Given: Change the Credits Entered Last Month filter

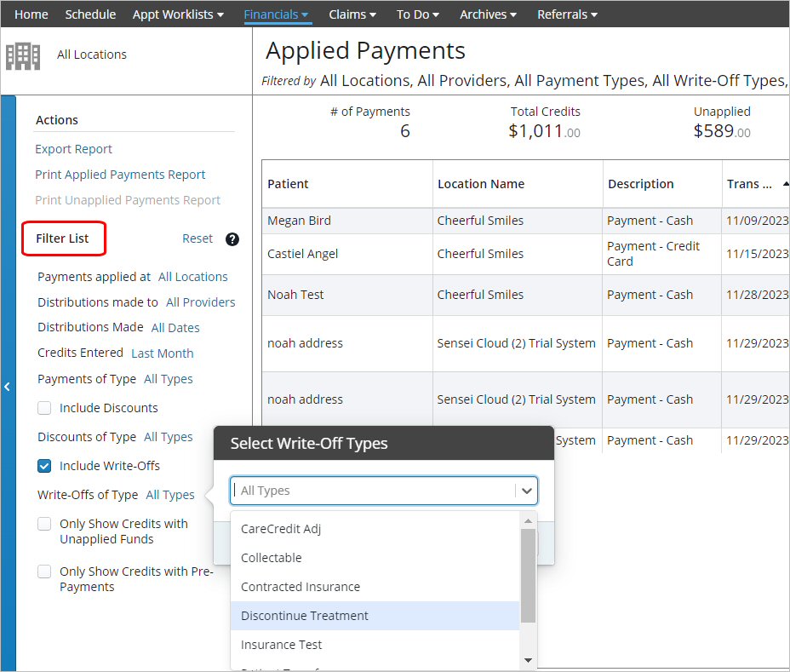Looking at the screenshot, I should point(162,353).
